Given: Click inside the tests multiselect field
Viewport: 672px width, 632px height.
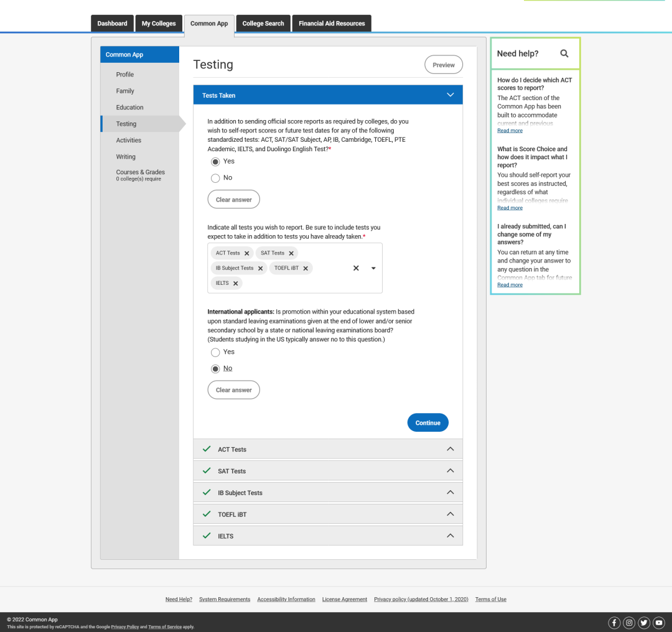Looking at the screenshot, I should 295,268.
